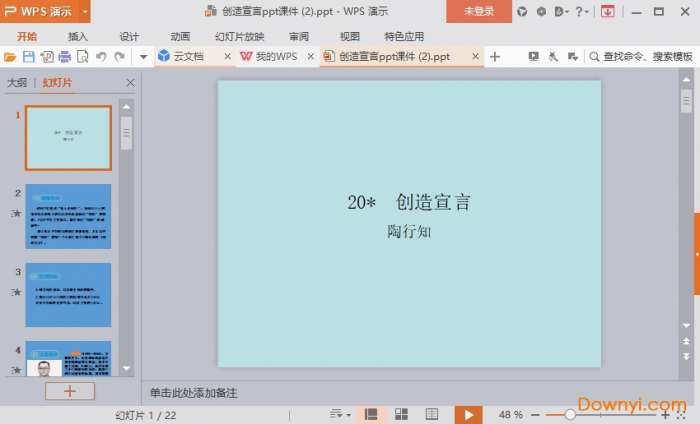Go to next slide double arrow

click(x=686, y=356)
